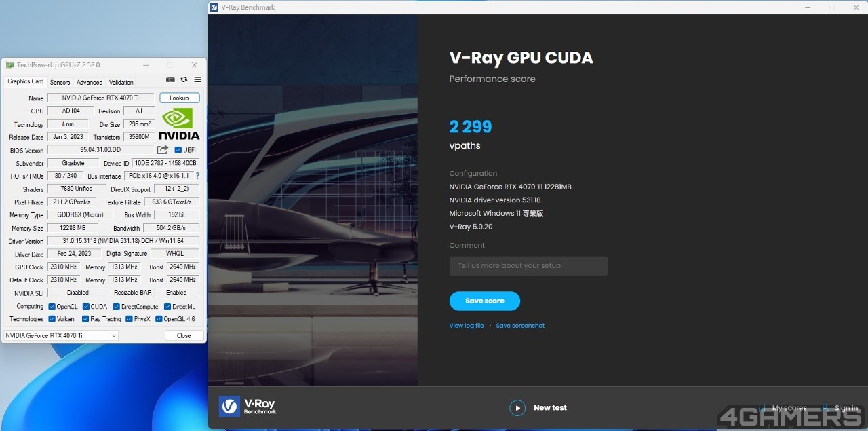Viewport: 868px width, 431px height.
Task: Click the Save score button
Action: coord(485,301)
